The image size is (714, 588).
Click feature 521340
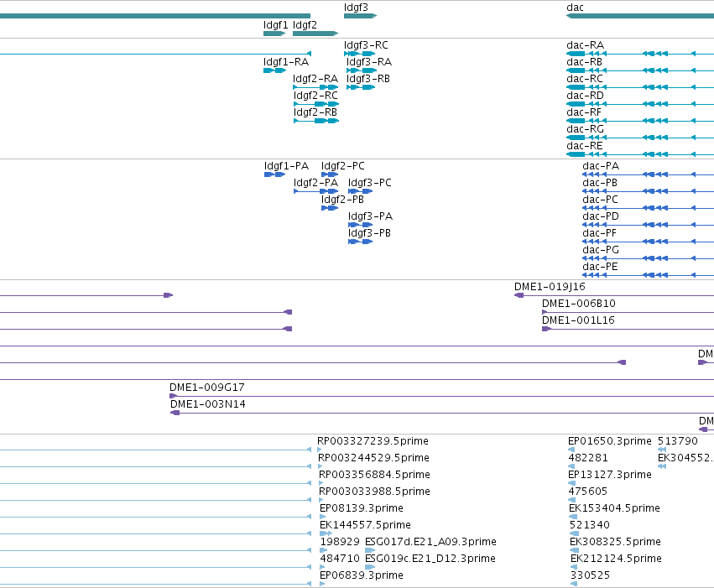click(589, 526)
